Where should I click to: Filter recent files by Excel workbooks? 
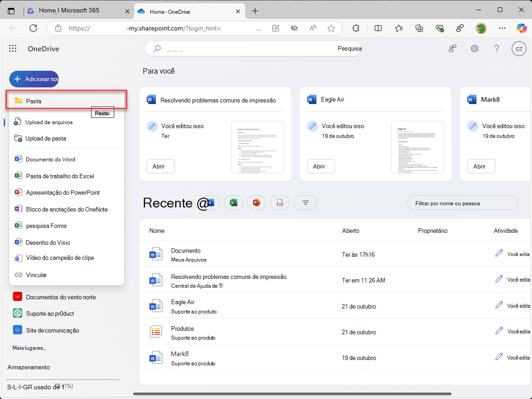[x=234, y=203]
